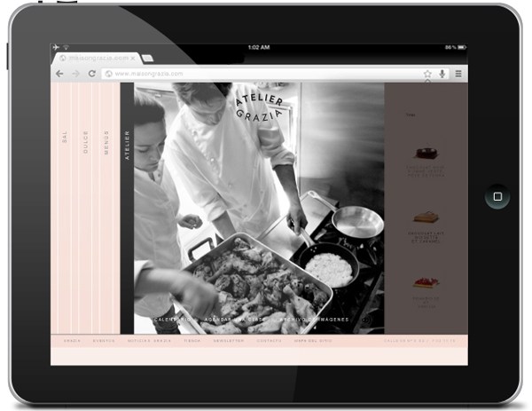Open the DULCE vertical menu section
The width and height of the screenshot is (532, 411).
tap(85, 142)
